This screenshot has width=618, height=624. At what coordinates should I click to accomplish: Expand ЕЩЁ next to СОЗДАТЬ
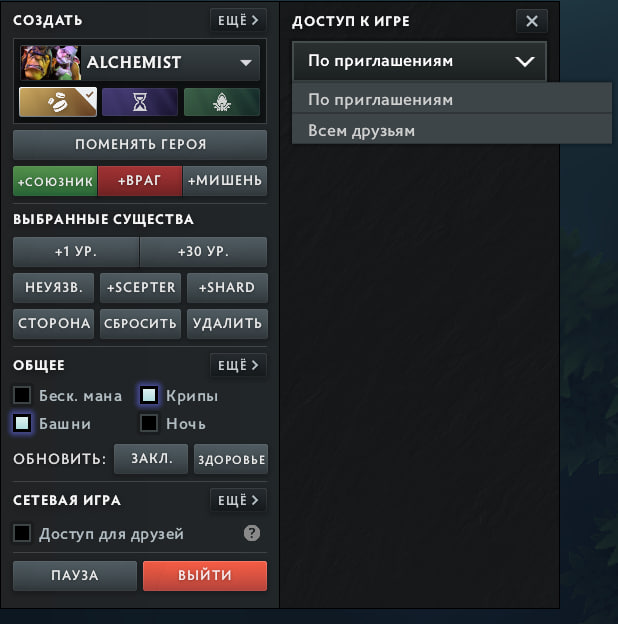[238, 20]
